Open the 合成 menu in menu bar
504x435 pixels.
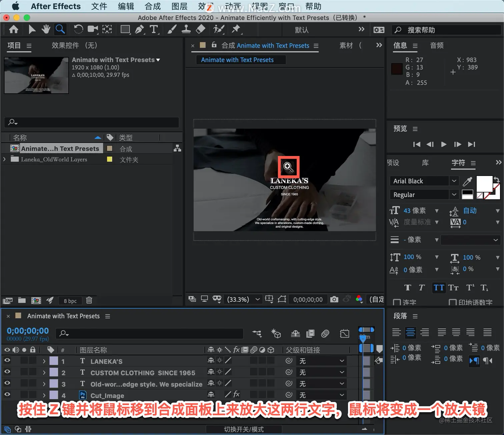pyautogui.click(x=152, y=6)
